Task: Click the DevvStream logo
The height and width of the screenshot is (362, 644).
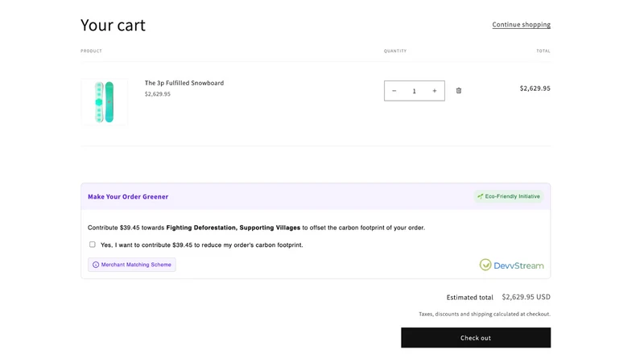Action: (511, 265)
